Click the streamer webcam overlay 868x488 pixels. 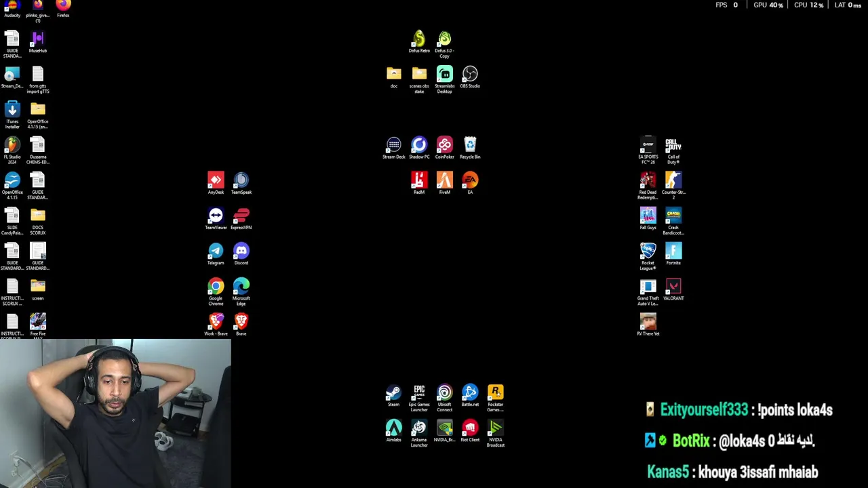coord(115,413)
